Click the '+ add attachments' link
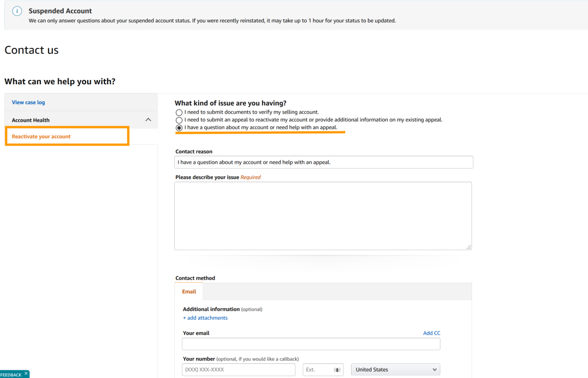Screen dimensions: 588x378 [x=205, y=318]
